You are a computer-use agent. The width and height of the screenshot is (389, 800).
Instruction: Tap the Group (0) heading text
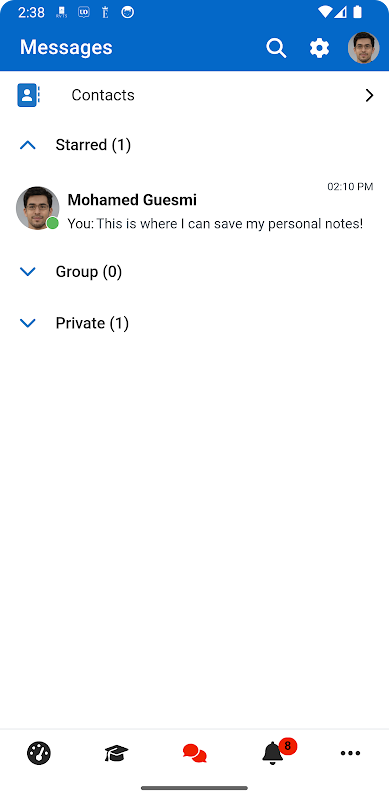89,271
